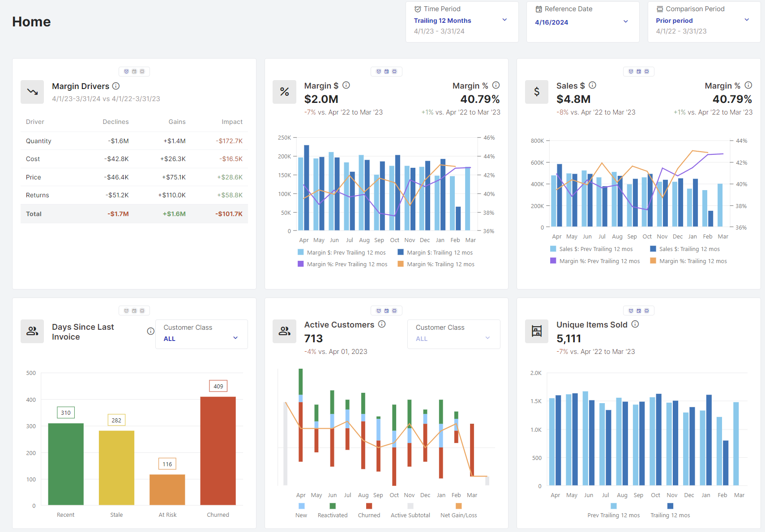Click info icon next to Unique Items Sold
765x532 pixels.
point(635,324)
